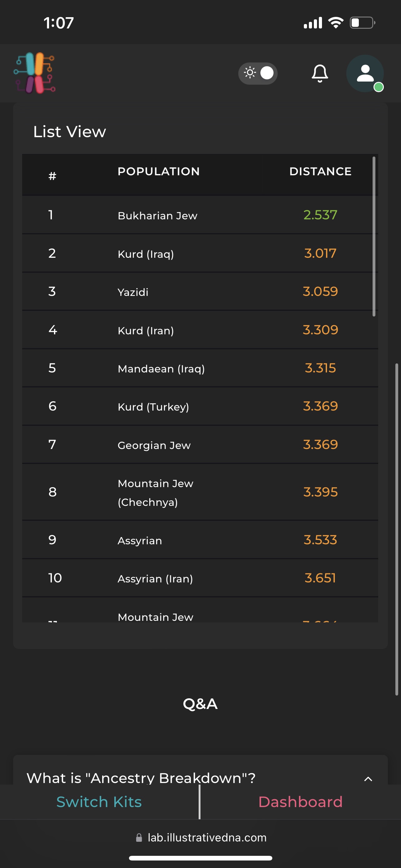Click the POPULATION column header
Viewport: 401px width, 868px height.
pos(159,171)
